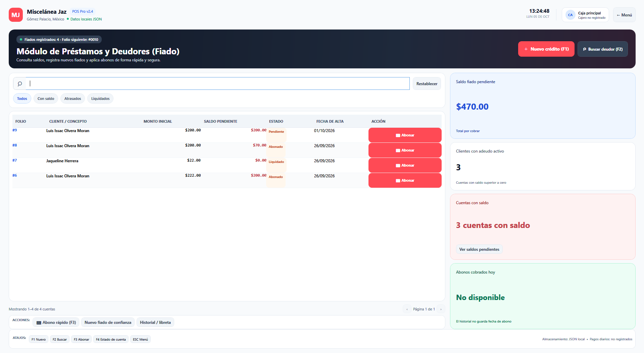Open Historial / libreta
The image size is (644, 353).
pos(155,322)
